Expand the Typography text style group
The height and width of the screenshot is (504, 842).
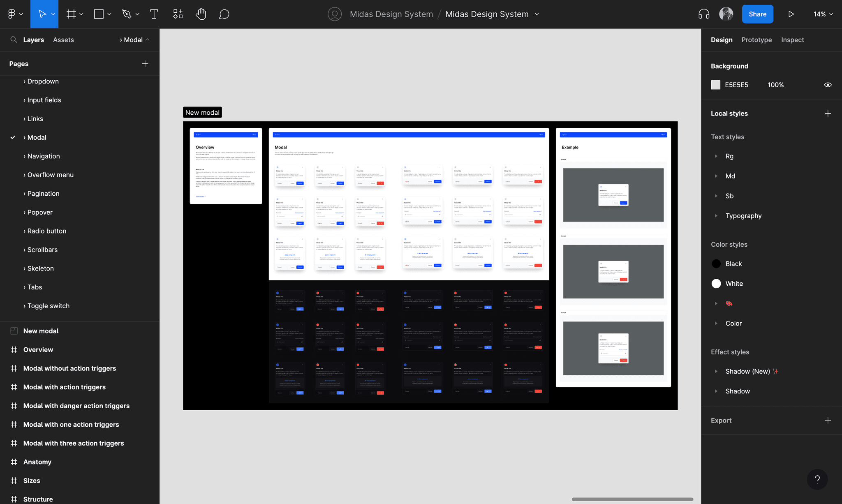(x=716, y=216)
